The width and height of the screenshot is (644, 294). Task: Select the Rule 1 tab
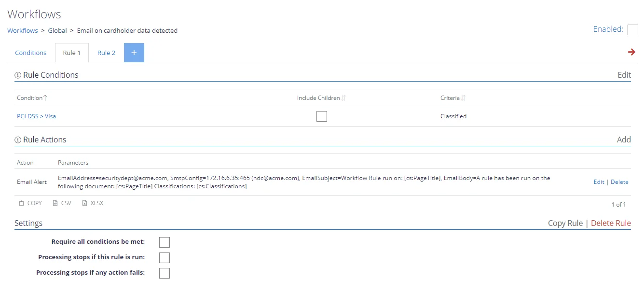pyautogui.click(x=72, y=53)
